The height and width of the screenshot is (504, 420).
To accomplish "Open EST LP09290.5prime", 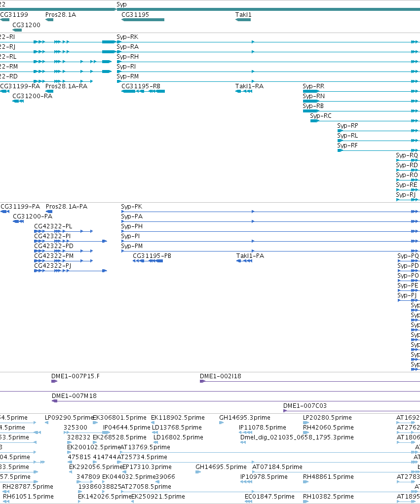I will coord(69,418).
